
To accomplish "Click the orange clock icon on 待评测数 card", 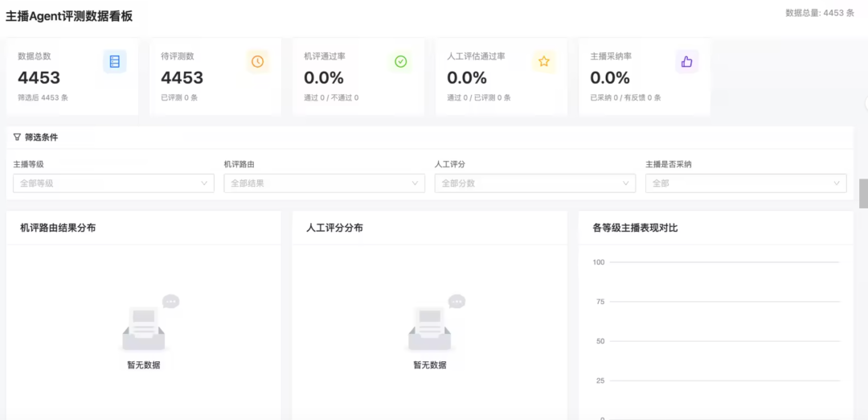I will point(257,61).
